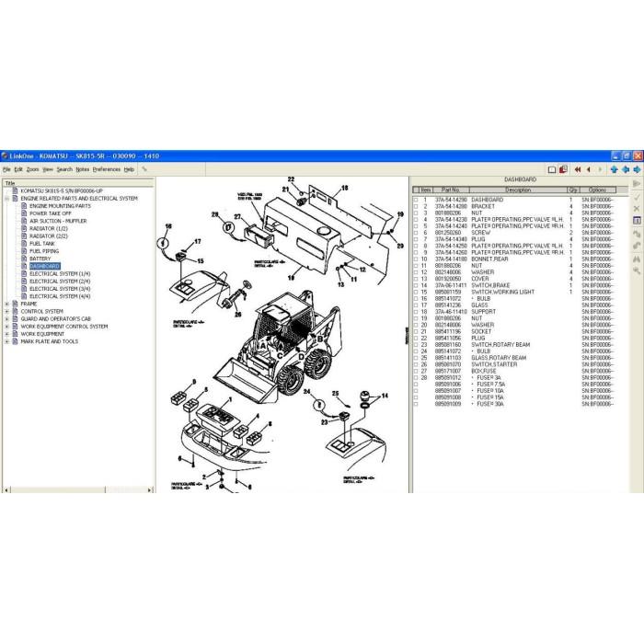This screenshot has width=644, height=644.
Task: Open the View menu
Action: [48, 169]
